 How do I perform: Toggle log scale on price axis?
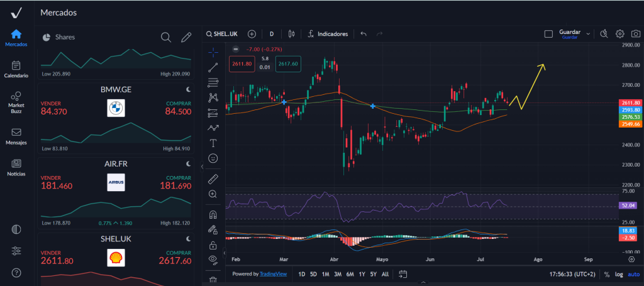pos(619,275)
